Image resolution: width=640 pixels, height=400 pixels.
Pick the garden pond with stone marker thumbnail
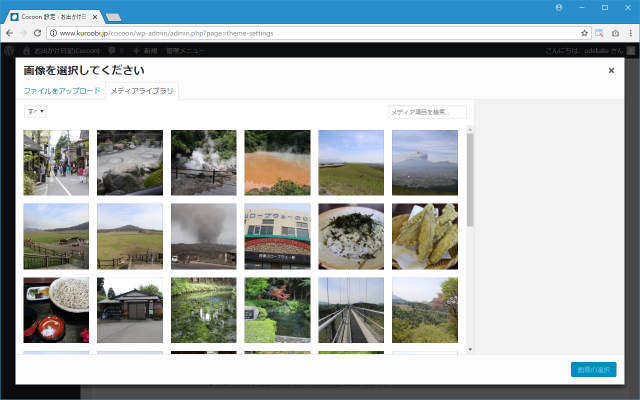(x=278, y=310)
